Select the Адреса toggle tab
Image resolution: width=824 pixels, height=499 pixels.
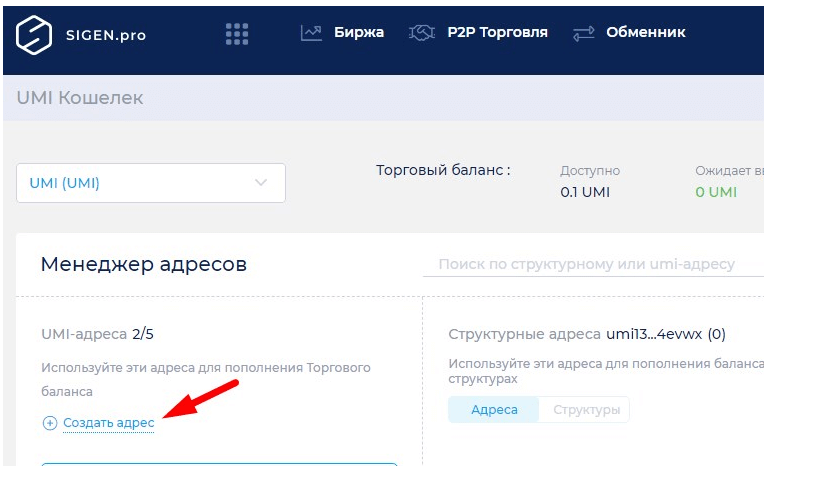494,410
